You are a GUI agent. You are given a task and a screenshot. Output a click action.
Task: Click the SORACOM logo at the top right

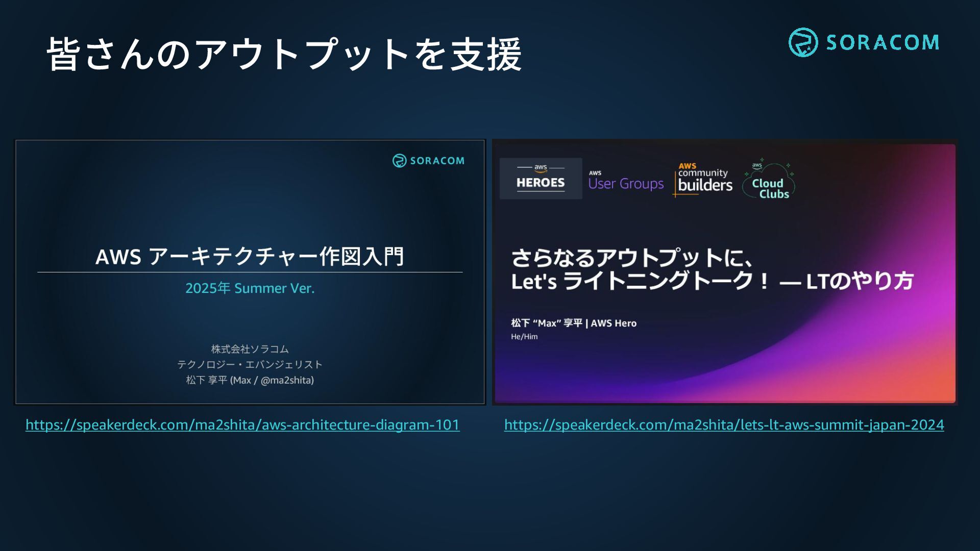click(x=864, y=42)
